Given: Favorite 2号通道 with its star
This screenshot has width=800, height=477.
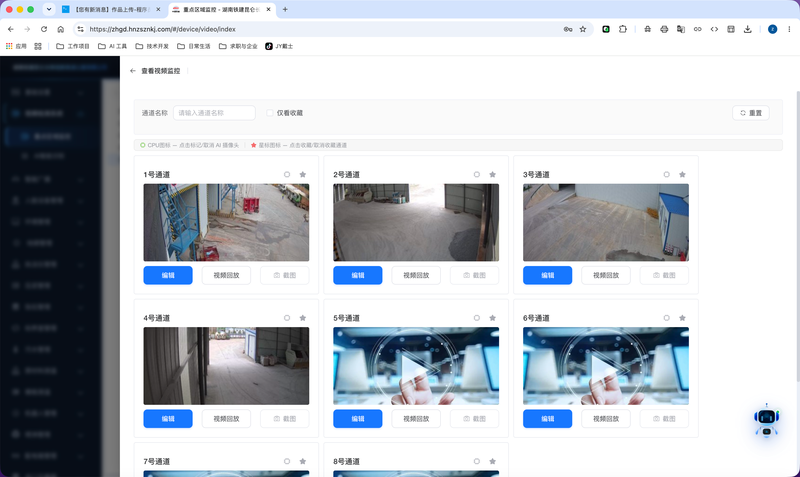Looking at the screenshot, I should tap(492, 174).
